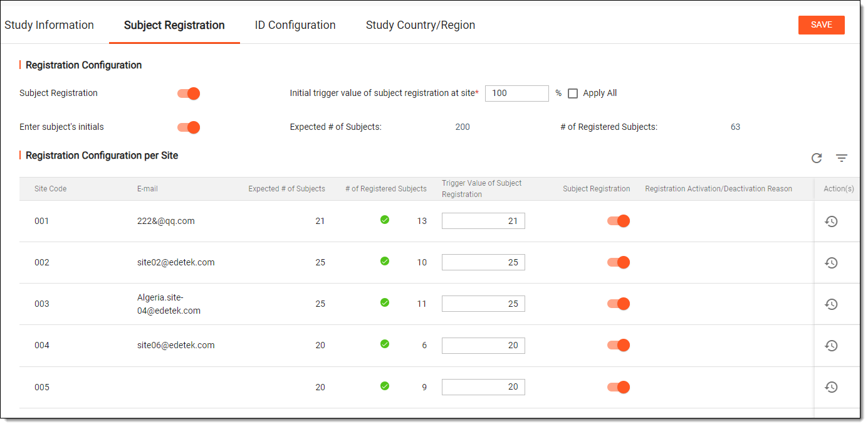Click the SAVE button
Image resolution: width=868 pixels, height=426 pixels.
821,24
